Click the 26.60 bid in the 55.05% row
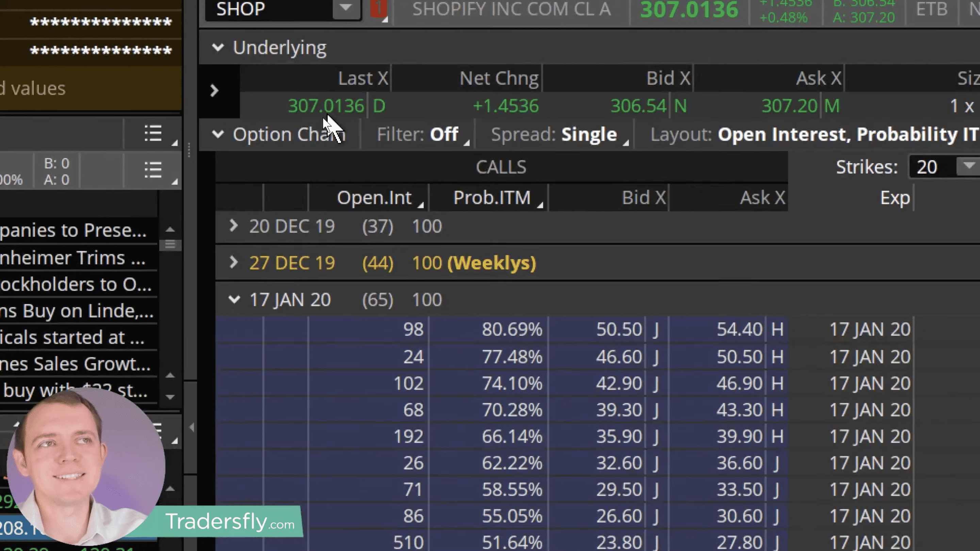980x551 pixels. [619, 516]
